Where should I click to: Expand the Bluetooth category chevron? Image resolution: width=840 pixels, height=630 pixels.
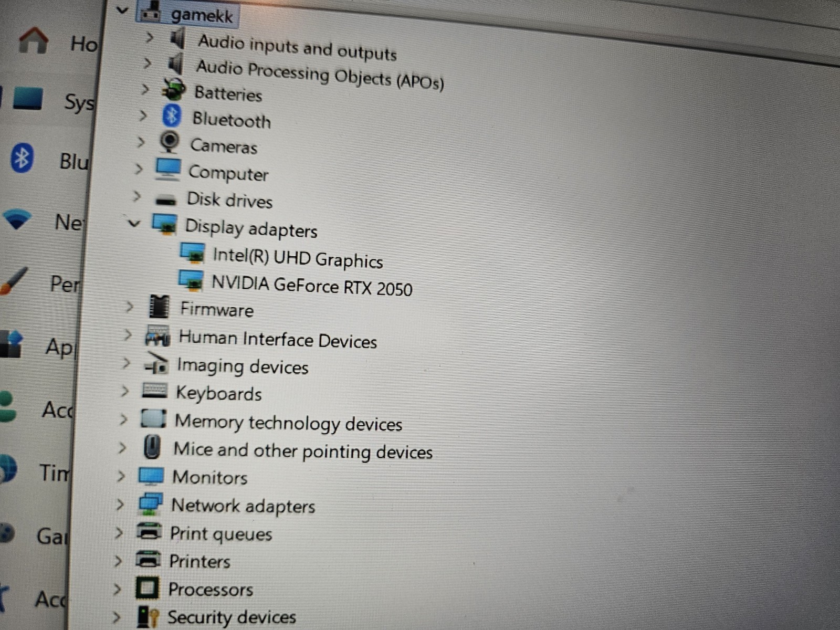(143, 115)
